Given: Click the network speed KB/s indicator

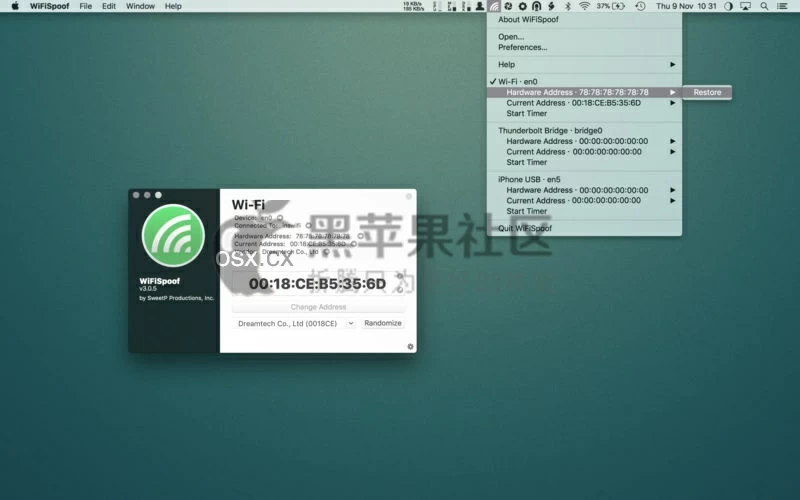Looking at the screenshot, I should click(x=413, y=6).
